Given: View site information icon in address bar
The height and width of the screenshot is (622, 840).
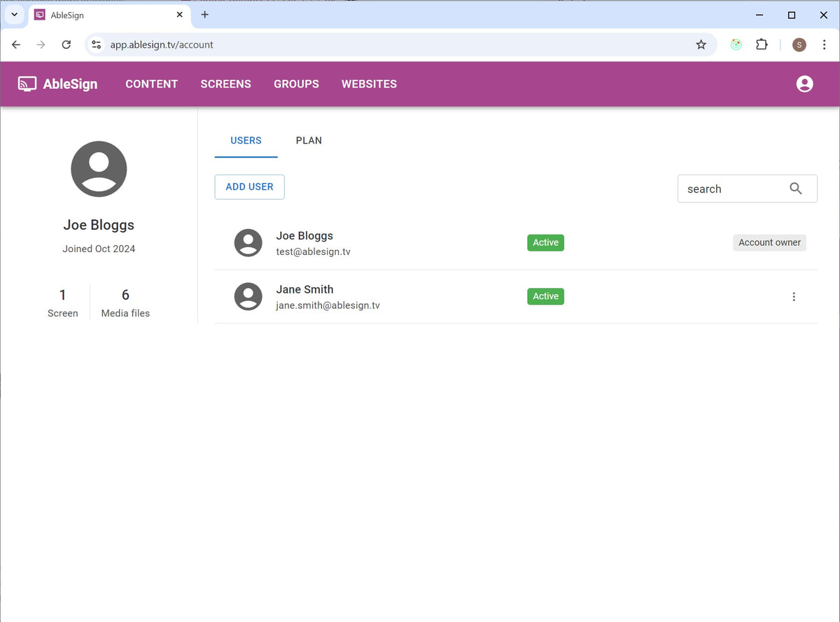Looking at the screenshot, I should coord(97,45).
